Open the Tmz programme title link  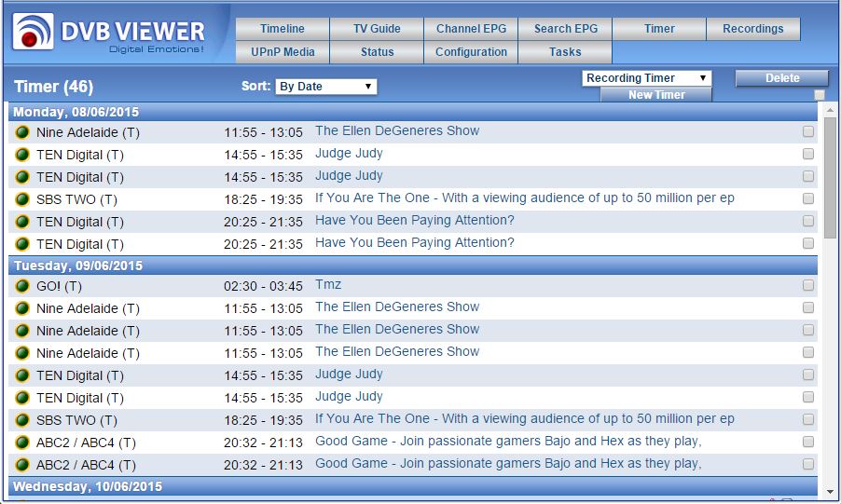328,285
